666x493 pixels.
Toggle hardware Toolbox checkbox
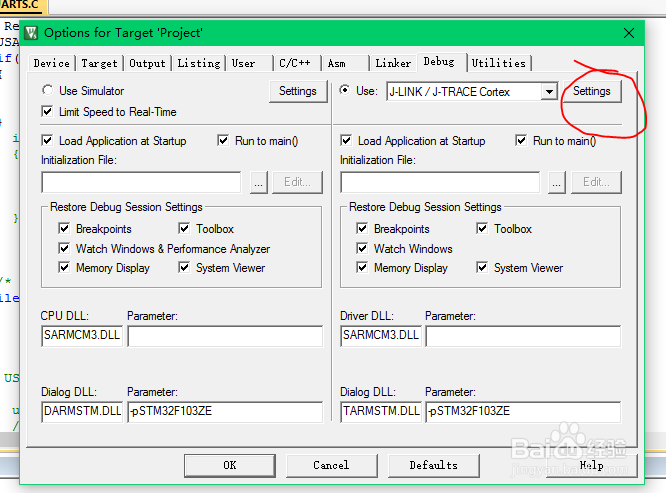[x=482, y=228]
